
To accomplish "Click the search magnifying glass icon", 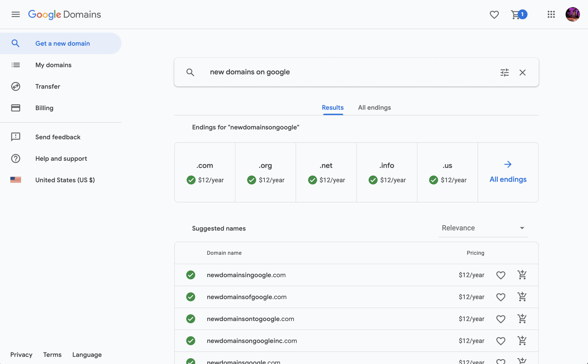I will click(190, 72).
